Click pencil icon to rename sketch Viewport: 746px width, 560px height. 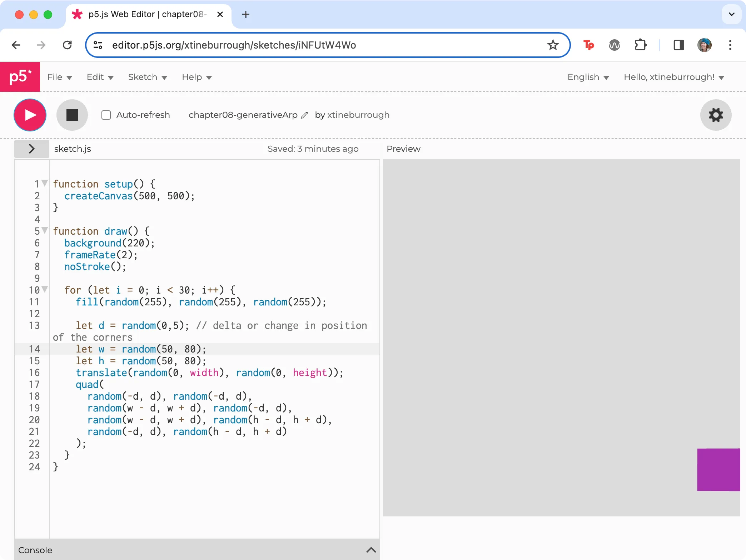pos(304,115)
